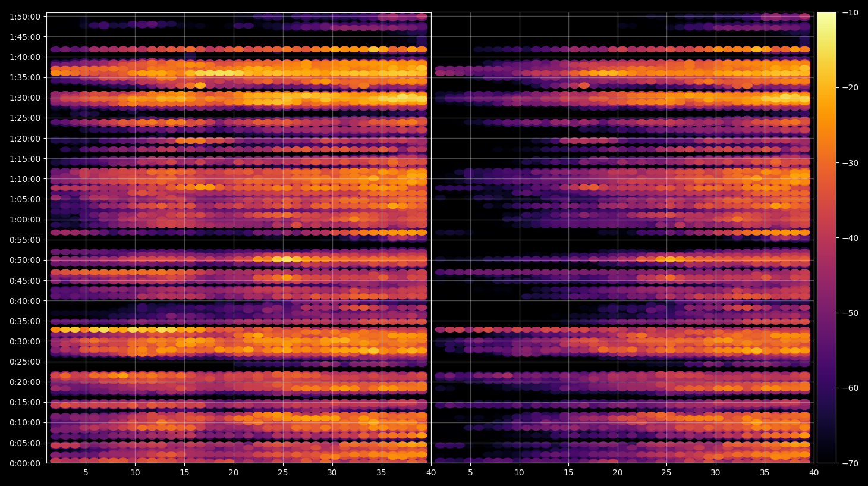This screenshot has height=486, width=868.
Task: Click the −70 colorbar label
Action: click(x=850, y=463)
